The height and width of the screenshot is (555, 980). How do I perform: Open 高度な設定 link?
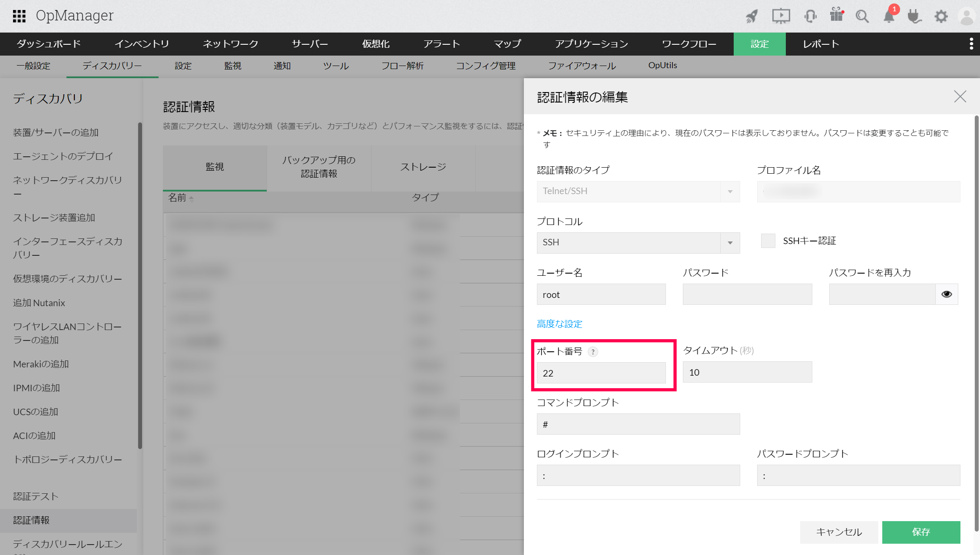[560, 324]
